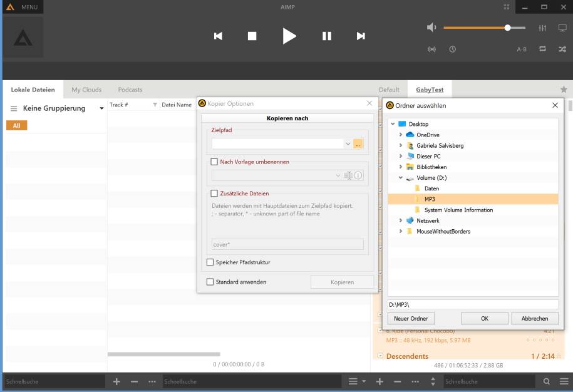Open the My Clouds tab

point(86,90)
